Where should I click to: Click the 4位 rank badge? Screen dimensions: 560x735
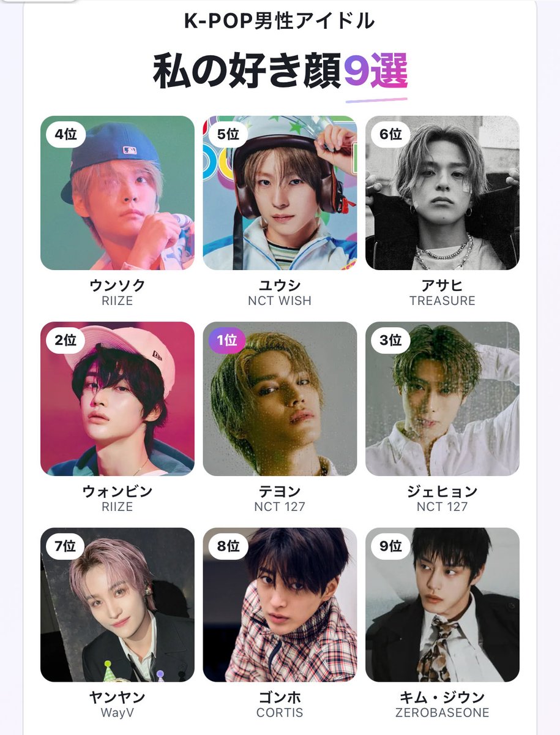point(65,134)
